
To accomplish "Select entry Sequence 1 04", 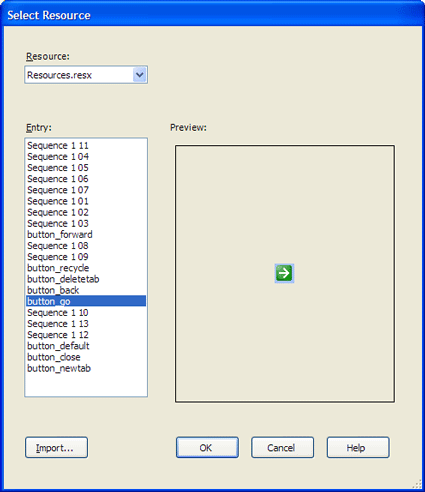I will (x=86, y=157).
